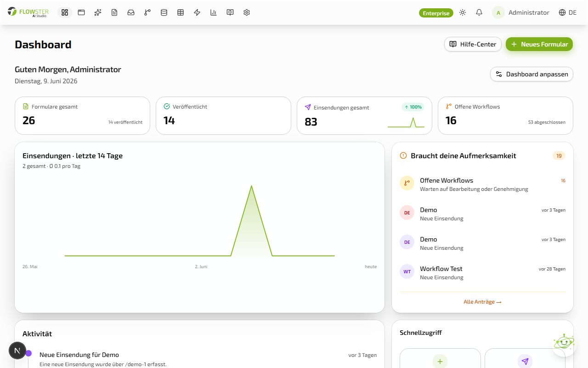Open the Workflow Test submission entry
The image size is (588, 368).
click(x=482, y=272)
